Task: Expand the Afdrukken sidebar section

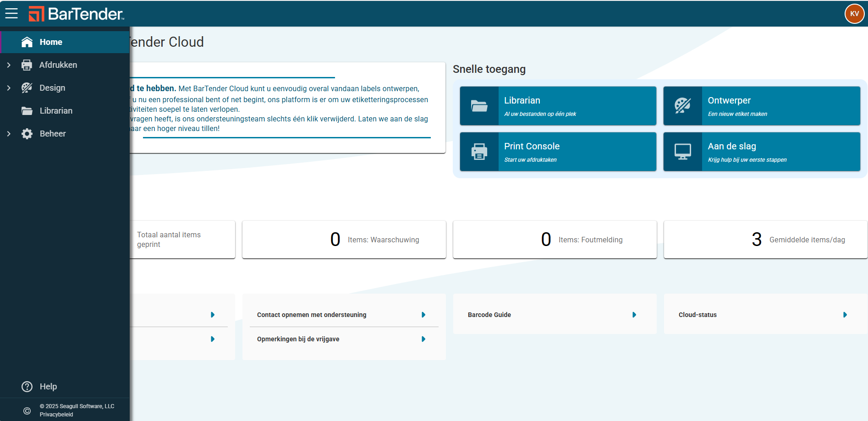Action: (9, 65)
